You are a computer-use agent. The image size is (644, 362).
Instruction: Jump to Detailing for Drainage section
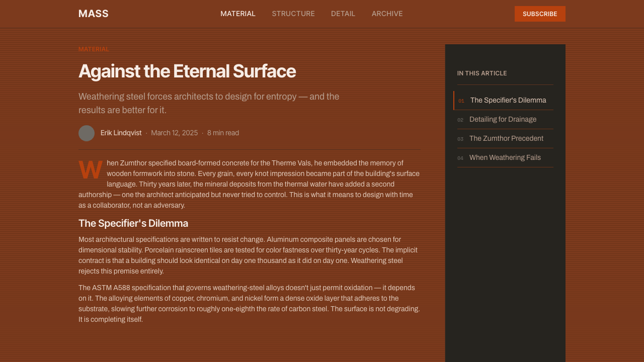[x=505, y=119]
